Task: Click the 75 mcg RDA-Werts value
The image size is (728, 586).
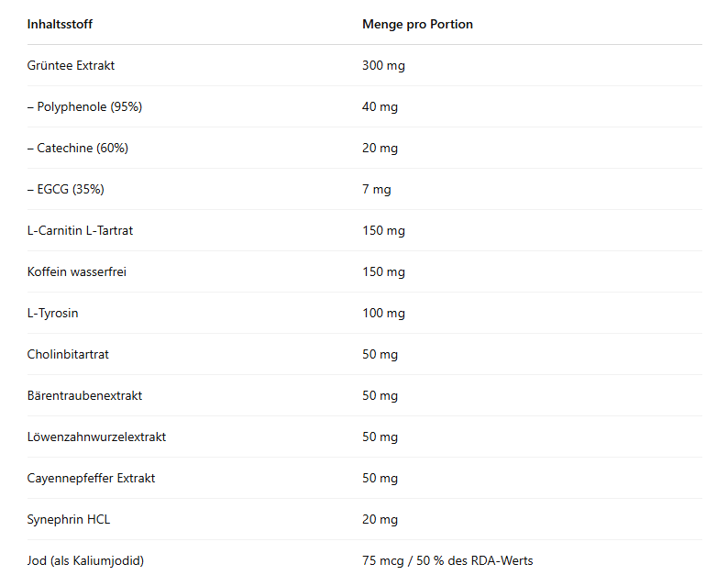Action: (447, 560)
